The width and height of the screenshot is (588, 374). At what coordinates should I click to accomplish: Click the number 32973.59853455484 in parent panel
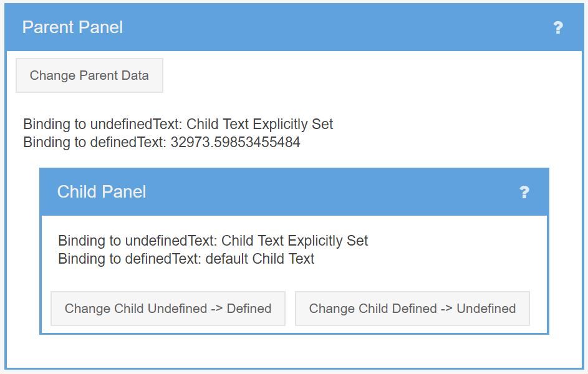[x=235, y=142]
